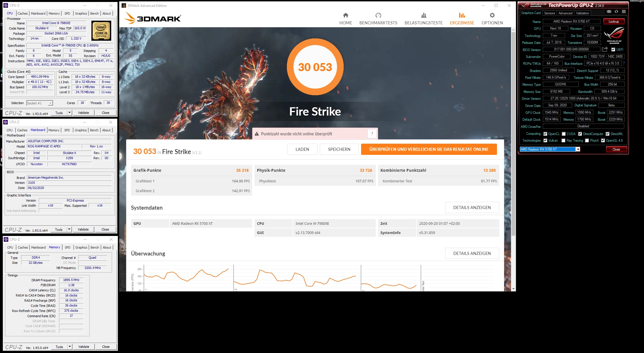Click Validate in the CPU-Z Memory window
The image size is (644, 353).
click(x=84, y=347)
